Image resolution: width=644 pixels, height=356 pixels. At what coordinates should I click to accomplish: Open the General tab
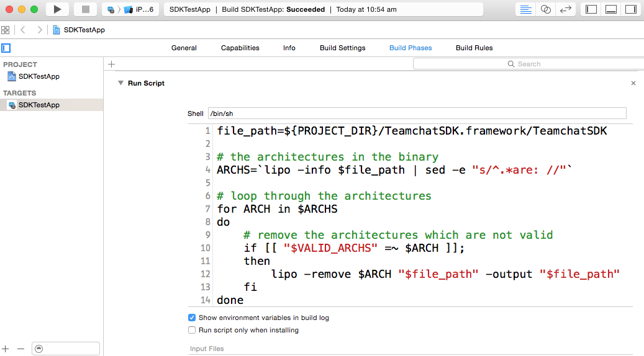(184, 48)
